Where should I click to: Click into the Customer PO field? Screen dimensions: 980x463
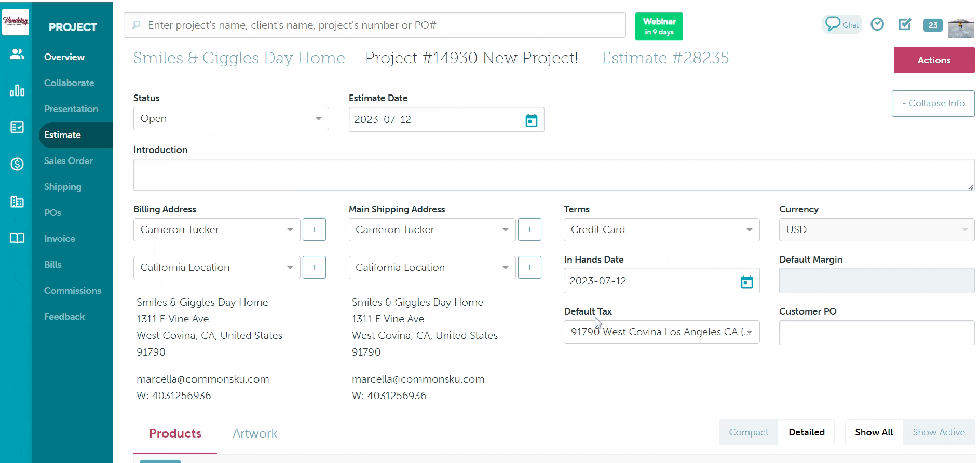click(x=876, y=333)
